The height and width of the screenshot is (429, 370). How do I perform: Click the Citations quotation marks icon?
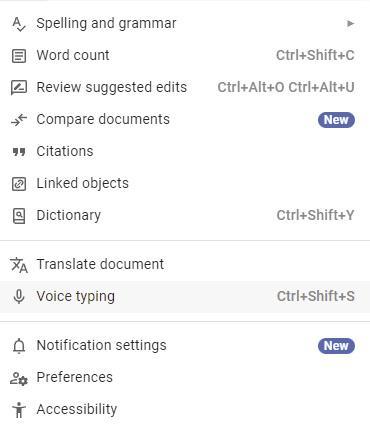tap(19, 152)
